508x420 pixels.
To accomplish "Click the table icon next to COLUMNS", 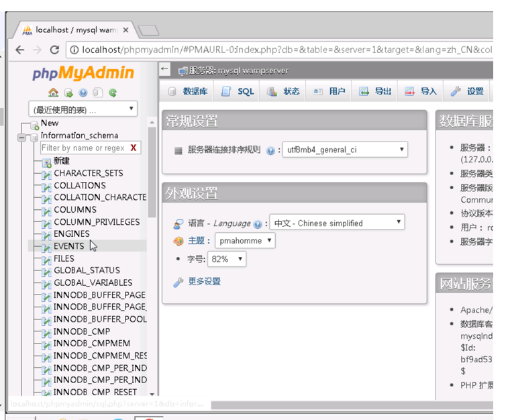I will [x=46, y=211].
